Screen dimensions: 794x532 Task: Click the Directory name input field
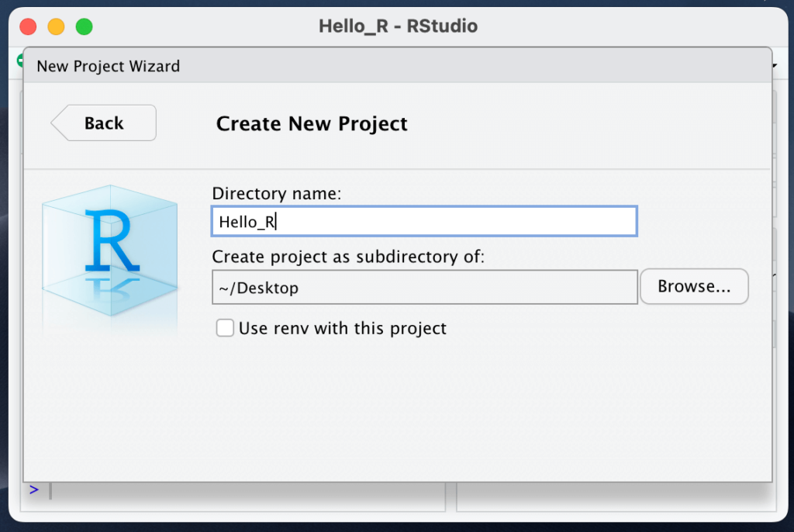pyautogui.click(x=424, y=222)
